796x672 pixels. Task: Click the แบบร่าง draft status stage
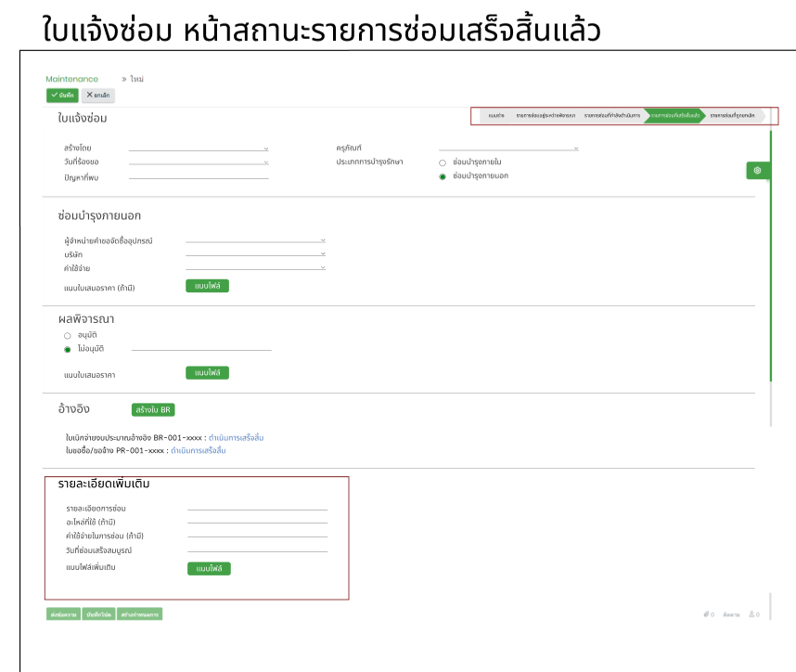495,116
